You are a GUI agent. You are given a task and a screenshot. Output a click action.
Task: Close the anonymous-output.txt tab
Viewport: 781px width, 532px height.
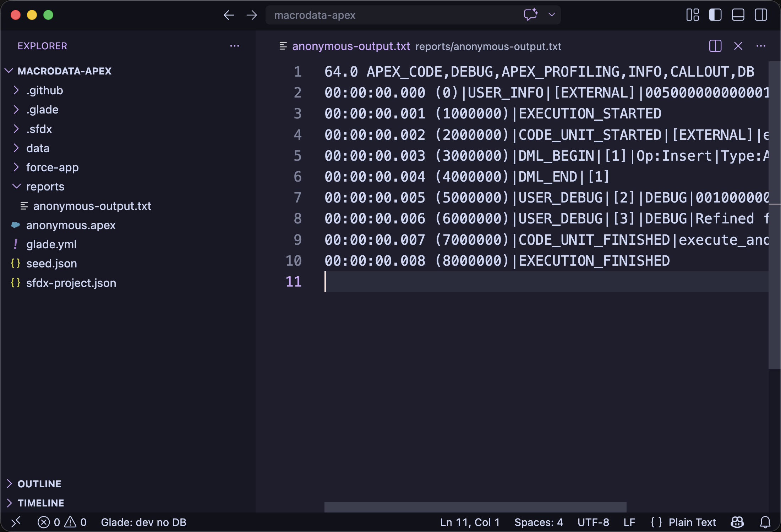(738, 46)
